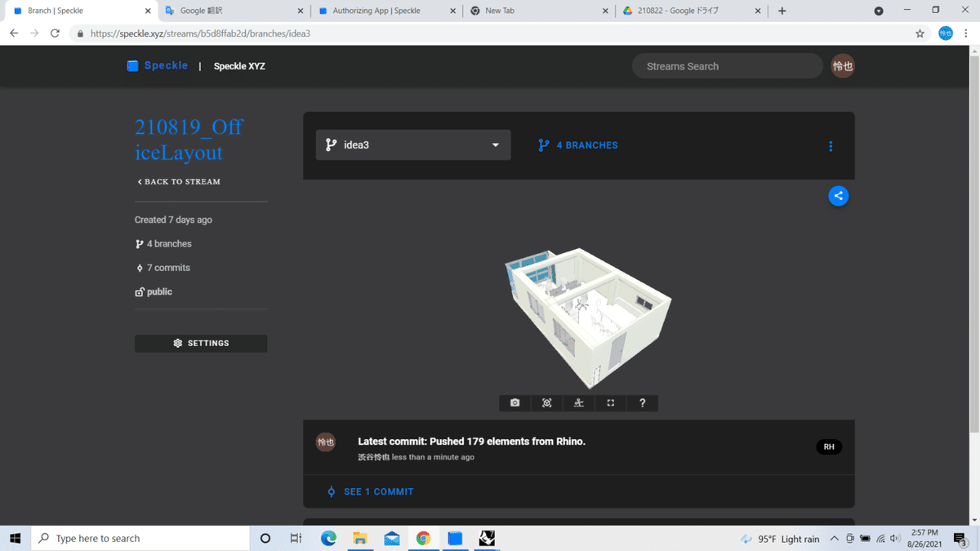Screen dimensions: 980x551
Task: Click the Speckle logo icon
Action: (x=132, y=66)
